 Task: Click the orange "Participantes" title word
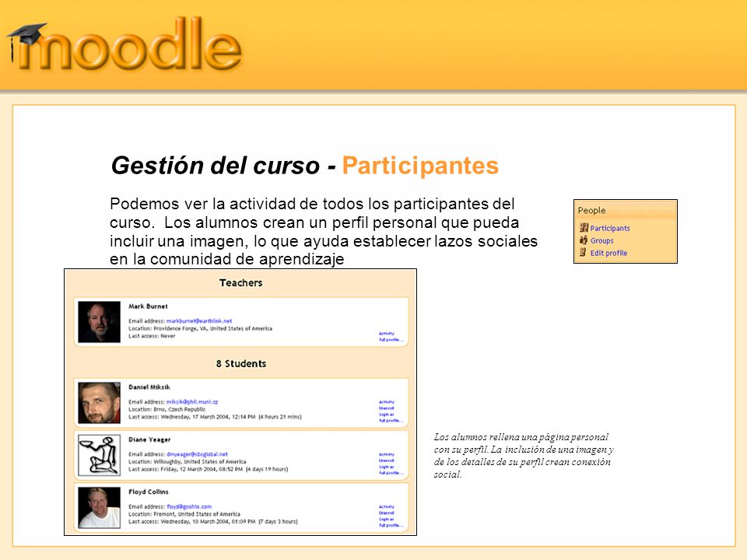point(420,166)
